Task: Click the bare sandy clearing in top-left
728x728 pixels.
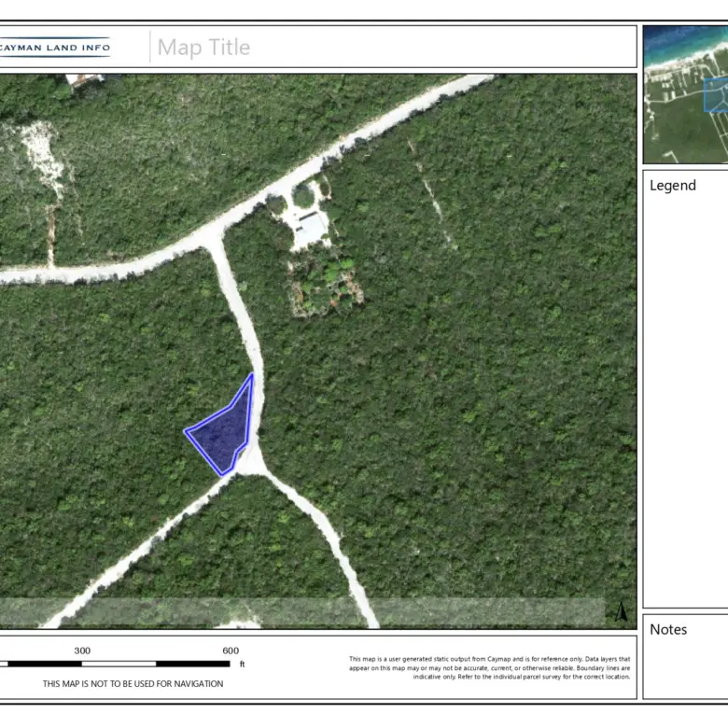Action: (44, 157)
